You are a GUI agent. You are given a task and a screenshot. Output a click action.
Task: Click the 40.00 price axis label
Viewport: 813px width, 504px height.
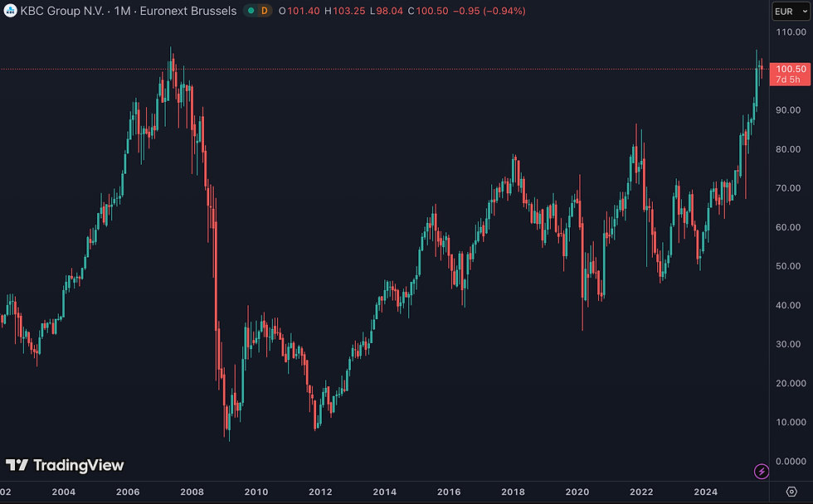click(x=788, y=305)
